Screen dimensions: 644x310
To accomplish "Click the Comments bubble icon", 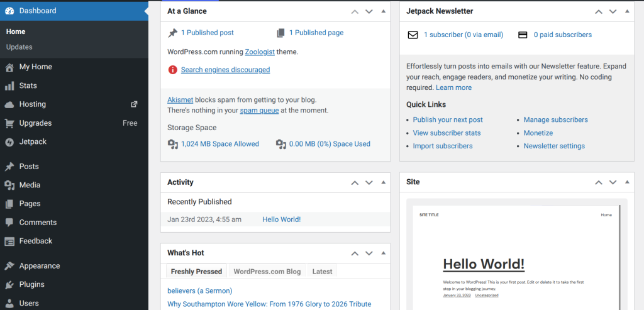I will click(9, 223).
